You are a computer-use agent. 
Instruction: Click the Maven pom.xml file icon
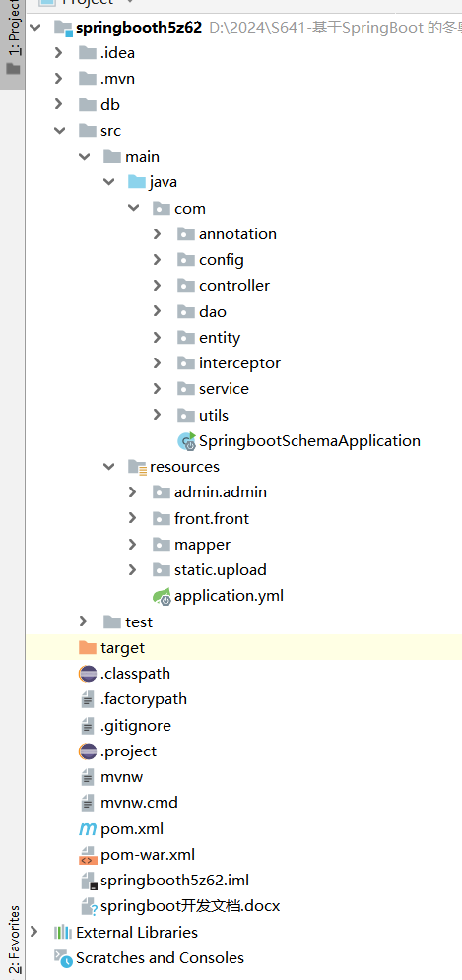click(x=88, y=828)
